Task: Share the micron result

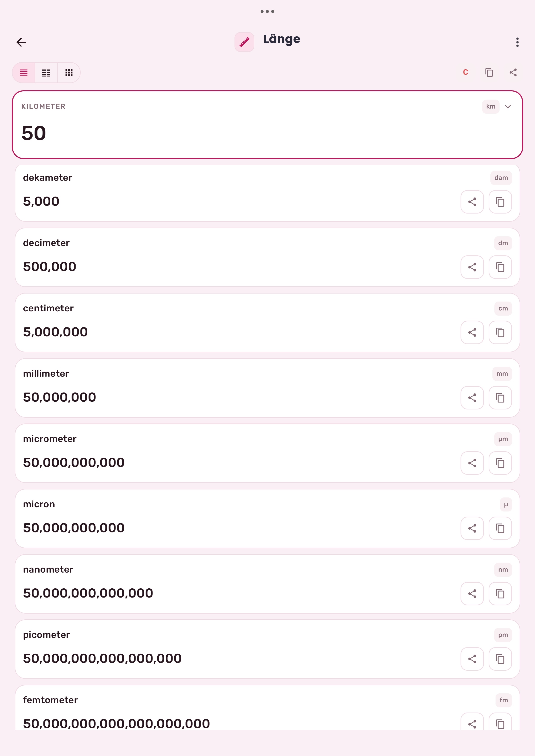Action: coord(472,528)
